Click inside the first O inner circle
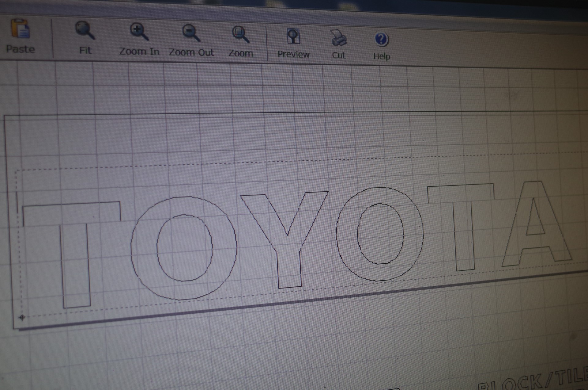Image resolution: width=588 pixels, height=390 pixels. coord(184,248)
